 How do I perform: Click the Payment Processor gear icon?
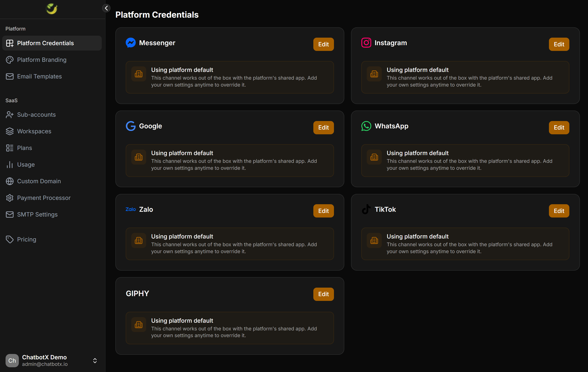(10, 198)
